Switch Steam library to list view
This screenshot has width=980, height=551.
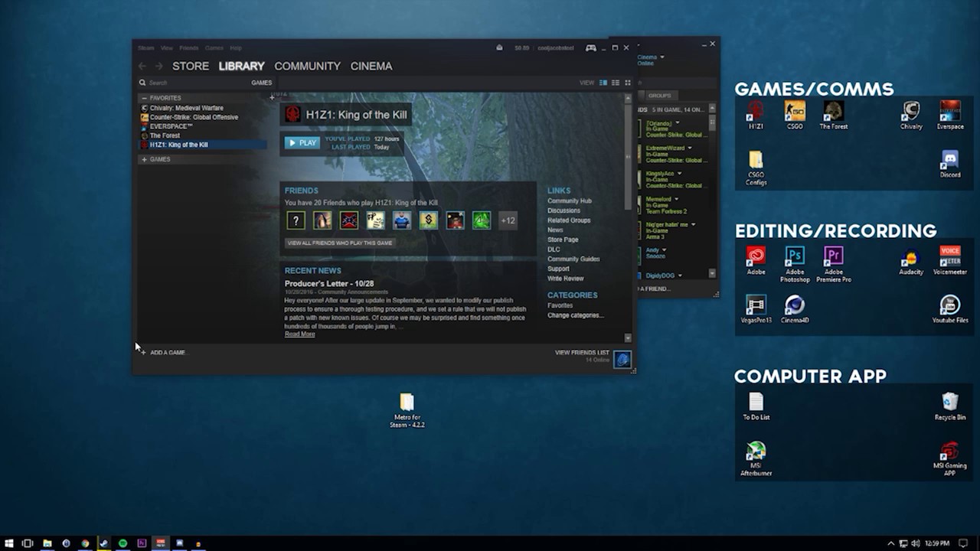616,83
